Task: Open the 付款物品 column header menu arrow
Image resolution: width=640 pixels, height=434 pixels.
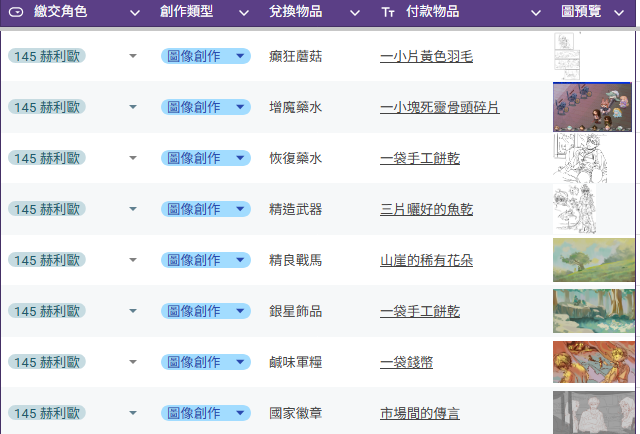Action: tap(536, 13)
